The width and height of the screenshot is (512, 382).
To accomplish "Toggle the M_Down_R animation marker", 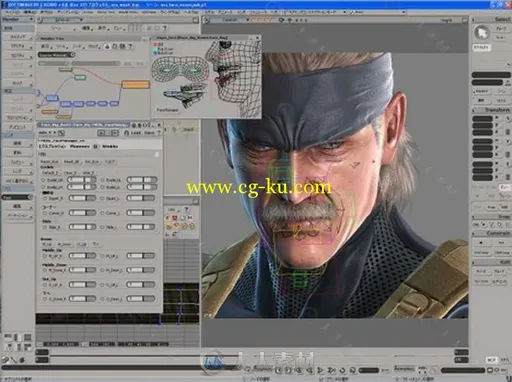I will point(44,270).
